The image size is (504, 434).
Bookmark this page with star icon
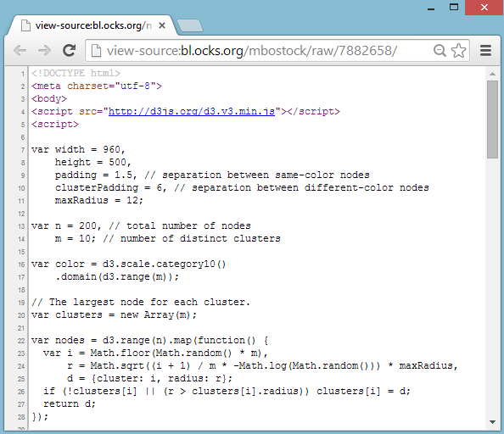(459, 50)
